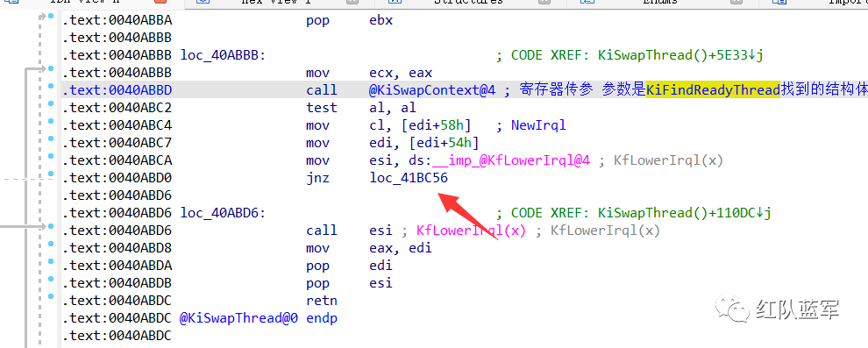Toggle breakpoint dot on jnz loc_41BC56 line

[x=51, y=174]
